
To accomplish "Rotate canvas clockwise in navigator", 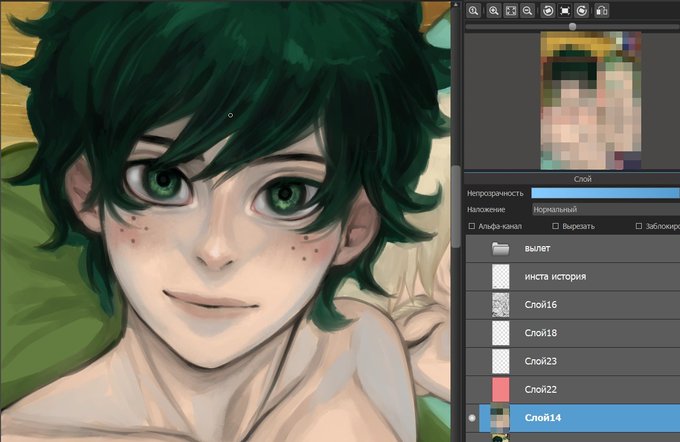I will coord(582,11).
